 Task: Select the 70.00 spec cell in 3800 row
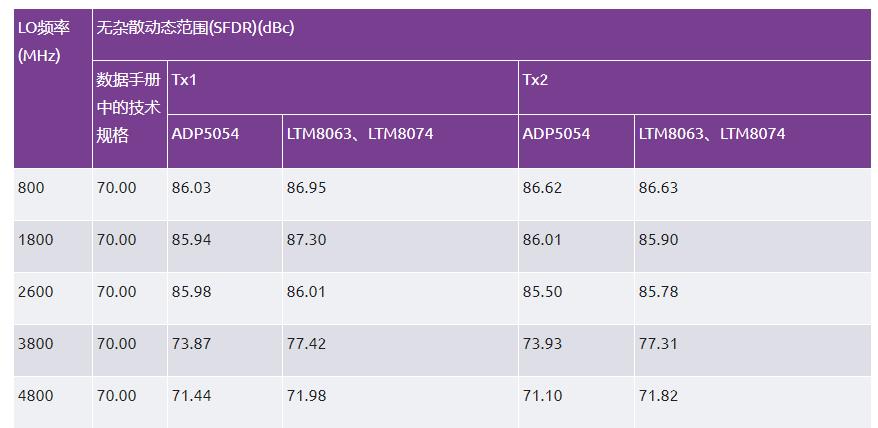pos(116,344)
